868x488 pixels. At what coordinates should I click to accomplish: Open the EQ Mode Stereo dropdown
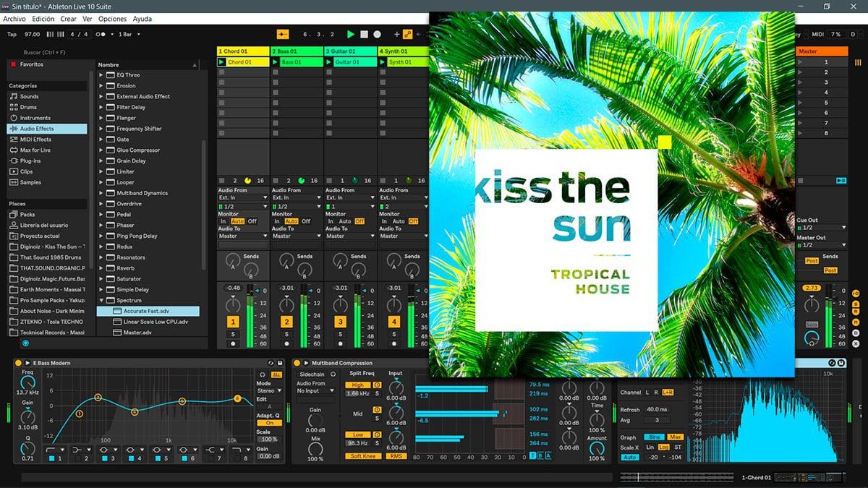(x=268, y=390)
